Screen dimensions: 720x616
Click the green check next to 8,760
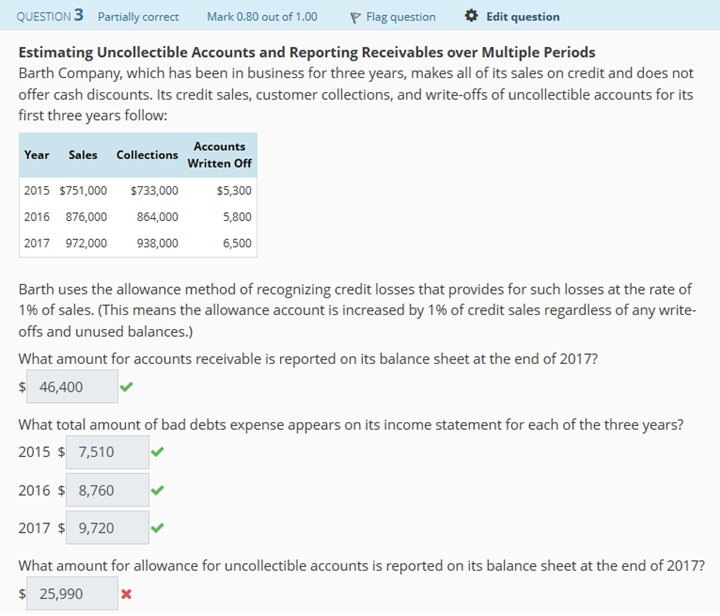157,490
